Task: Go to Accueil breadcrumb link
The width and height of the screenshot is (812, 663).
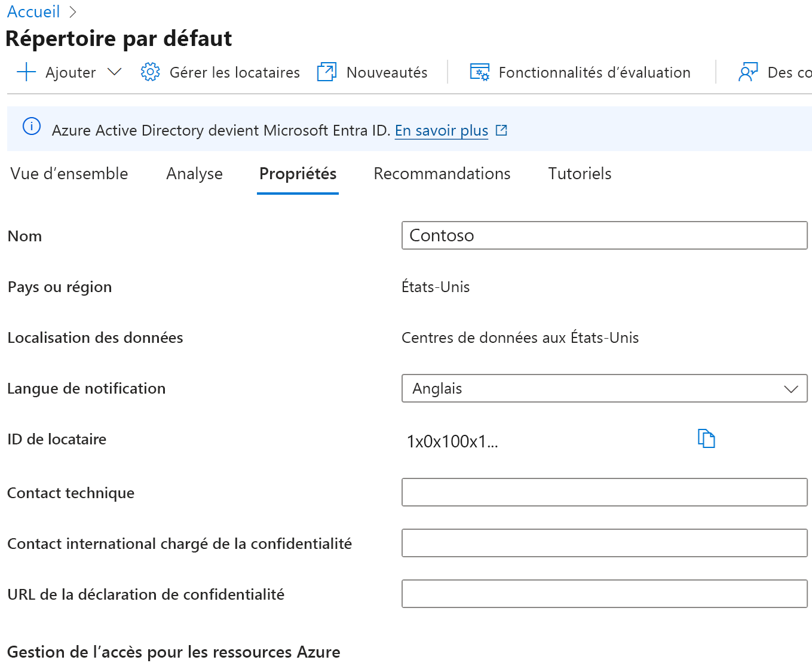Action: (33, 12)
